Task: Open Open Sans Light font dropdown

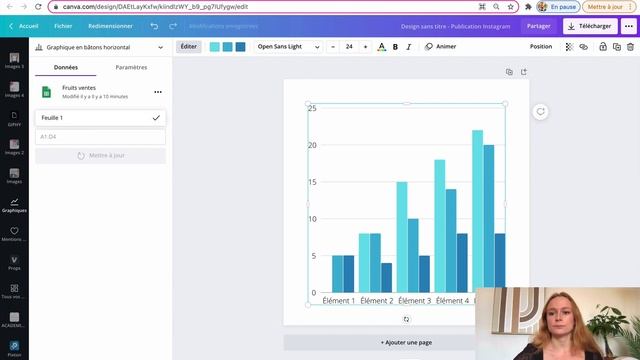Action: [288, 47]
